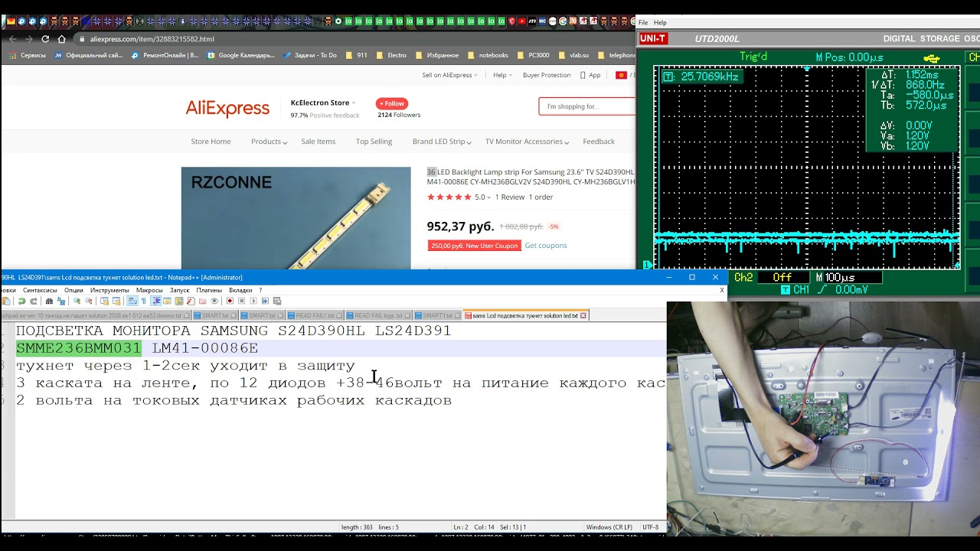
Task: Go to the Store Home tab
Action: 211,142
